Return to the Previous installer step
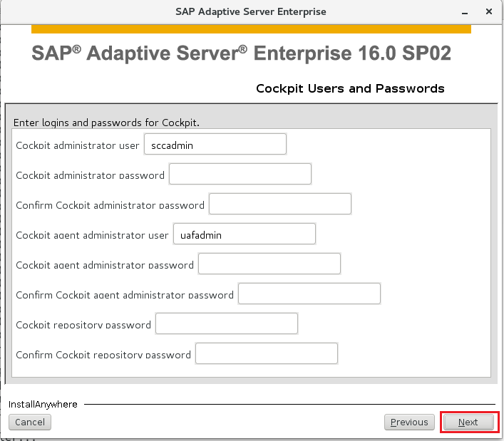Viewport: 504px width, 441px height. coord(409,422)
